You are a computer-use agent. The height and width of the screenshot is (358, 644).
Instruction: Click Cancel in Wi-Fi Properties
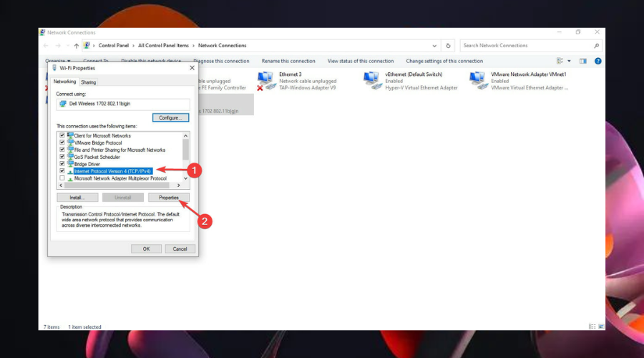(180, 249)
